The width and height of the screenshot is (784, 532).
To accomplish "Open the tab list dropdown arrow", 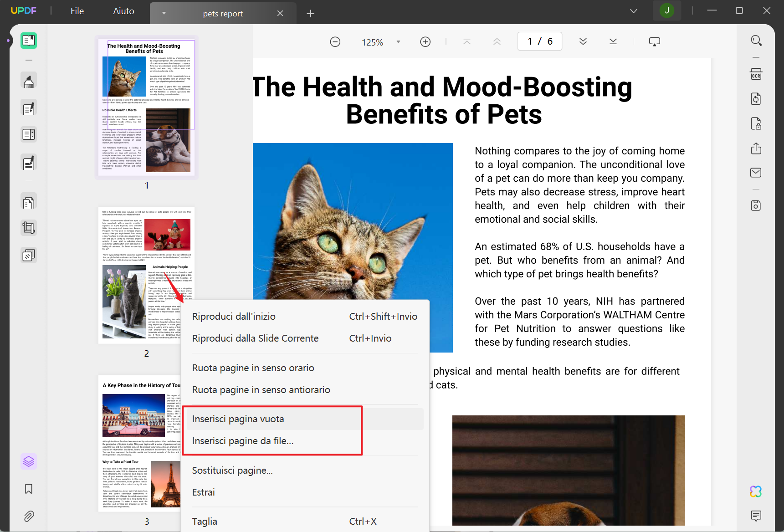I will [x=633, y=11].
